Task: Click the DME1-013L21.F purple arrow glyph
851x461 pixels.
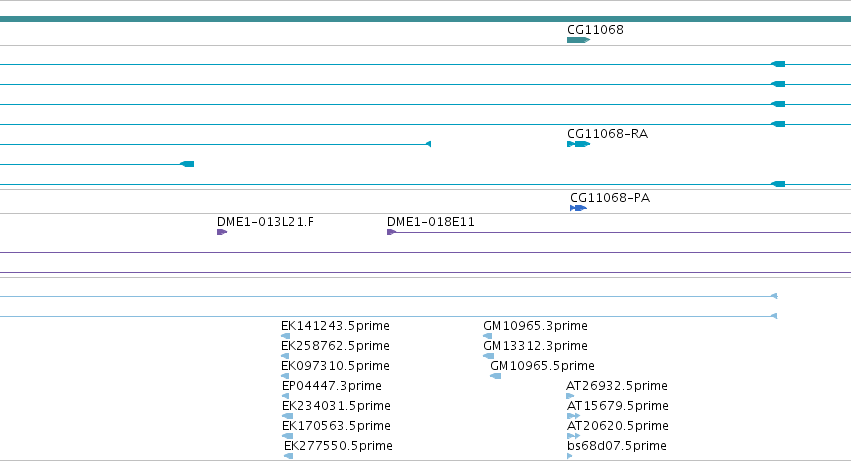Action: tap(222, 232)
